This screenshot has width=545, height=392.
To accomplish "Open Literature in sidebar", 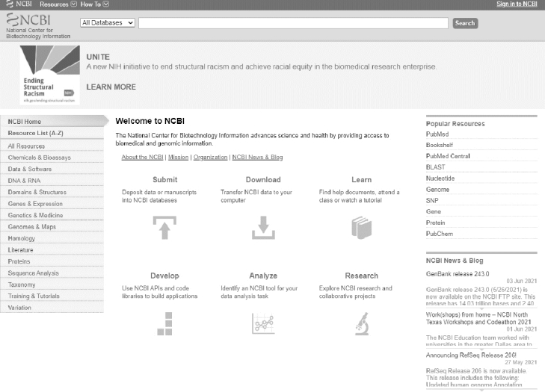I will [52, 250].
